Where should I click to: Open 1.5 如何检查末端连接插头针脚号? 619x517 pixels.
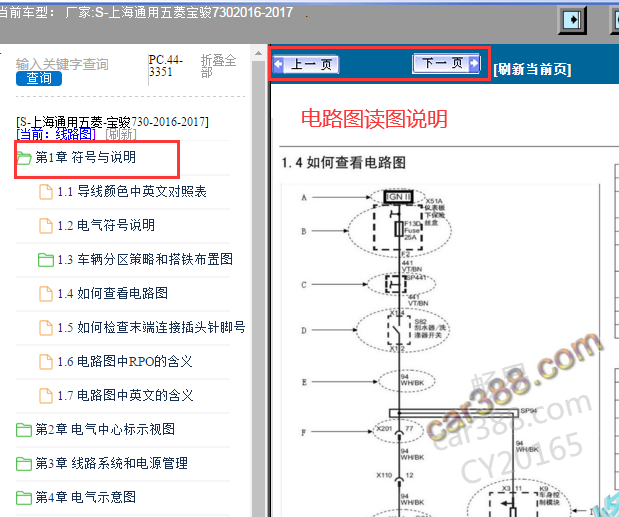coord(152,327)
